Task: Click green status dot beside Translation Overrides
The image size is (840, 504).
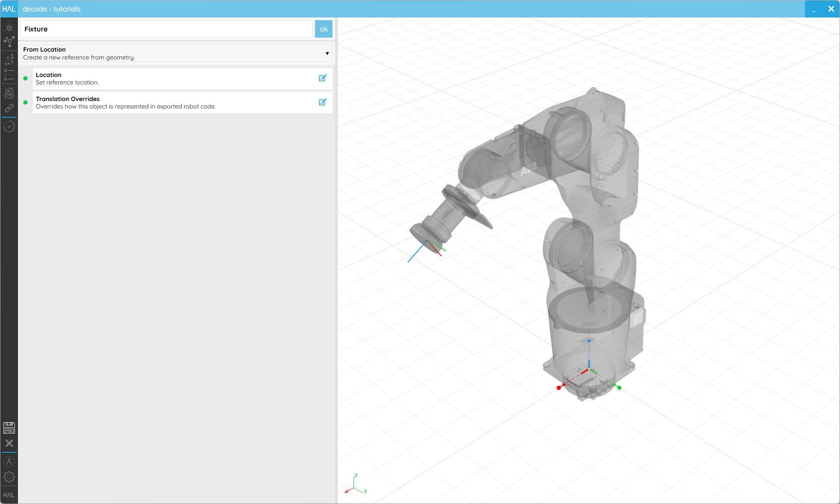Action: [x=25, y=102]
